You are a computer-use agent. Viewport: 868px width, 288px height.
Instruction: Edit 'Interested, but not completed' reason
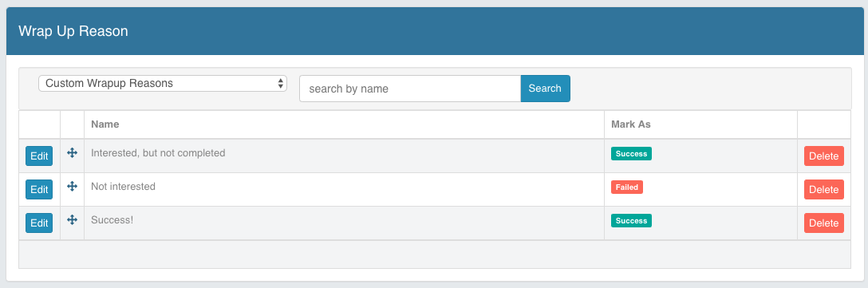tap(39, 156)
